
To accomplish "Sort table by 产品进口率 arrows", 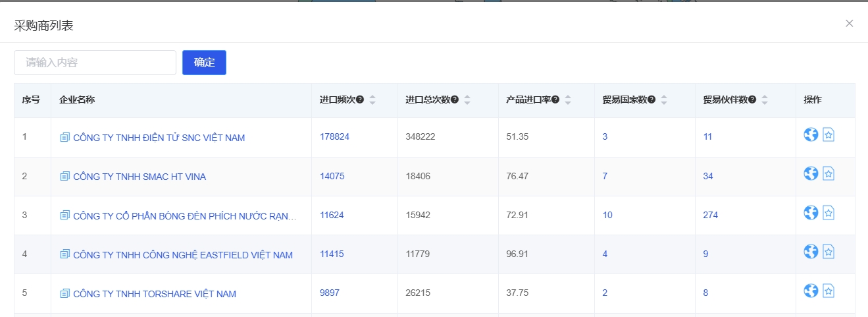I will point(568,100).
